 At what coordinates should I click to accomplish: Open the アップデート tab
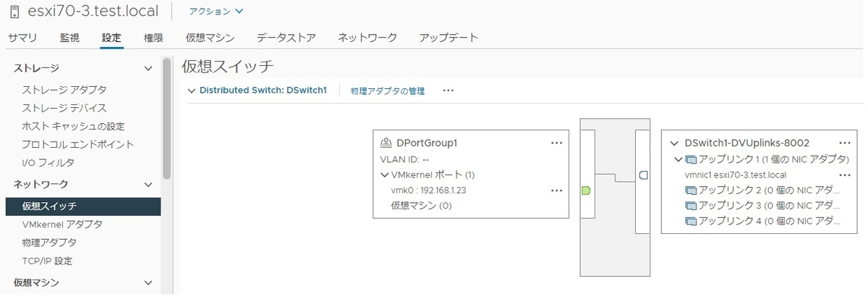pos(448,38)
